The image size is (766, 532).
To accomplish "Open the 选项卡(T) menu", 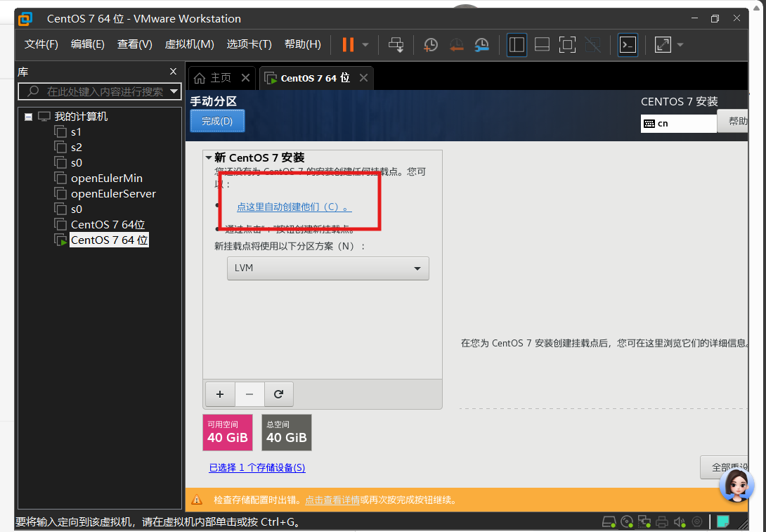I will click(249, 44).
